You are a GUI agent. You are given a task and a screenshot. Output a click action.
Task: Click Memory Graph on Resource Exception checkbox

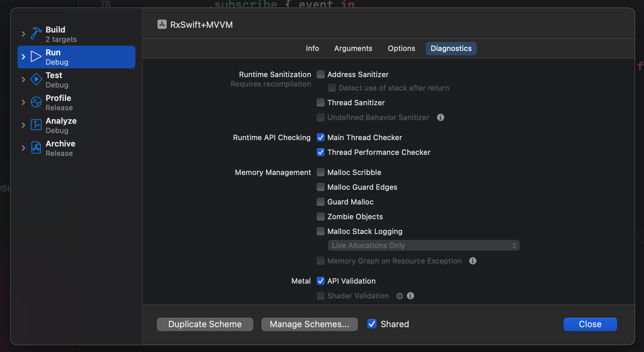point(321,261)
